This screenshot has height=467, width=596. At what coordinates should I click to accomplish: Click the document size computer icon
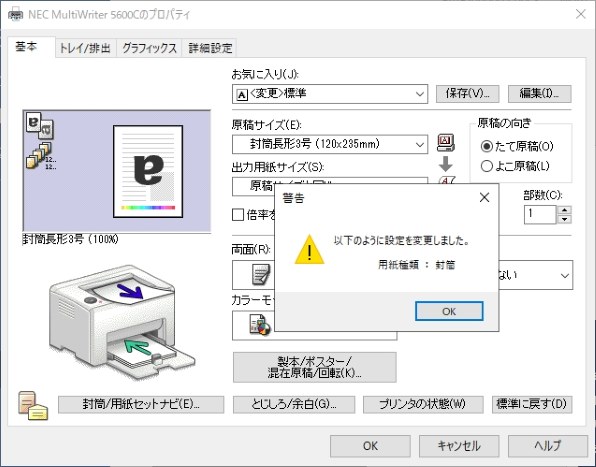(445, 143)
